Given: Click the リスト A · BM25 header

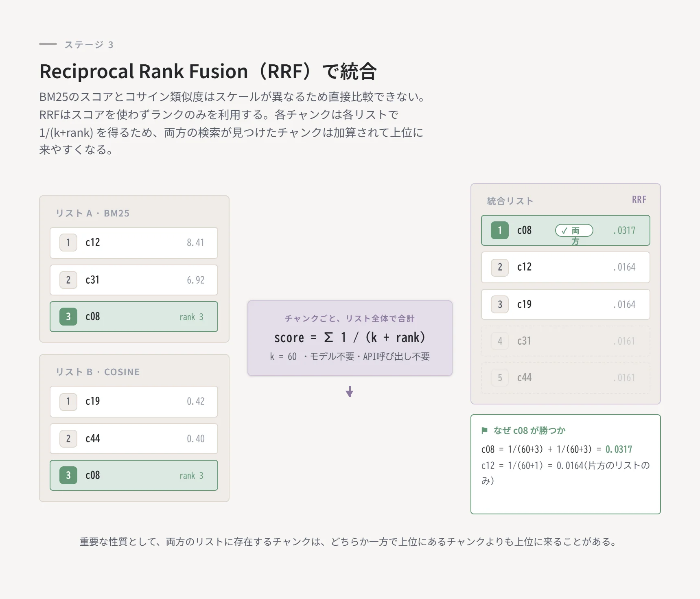Looking at the screenshot, I should (93, 213).
